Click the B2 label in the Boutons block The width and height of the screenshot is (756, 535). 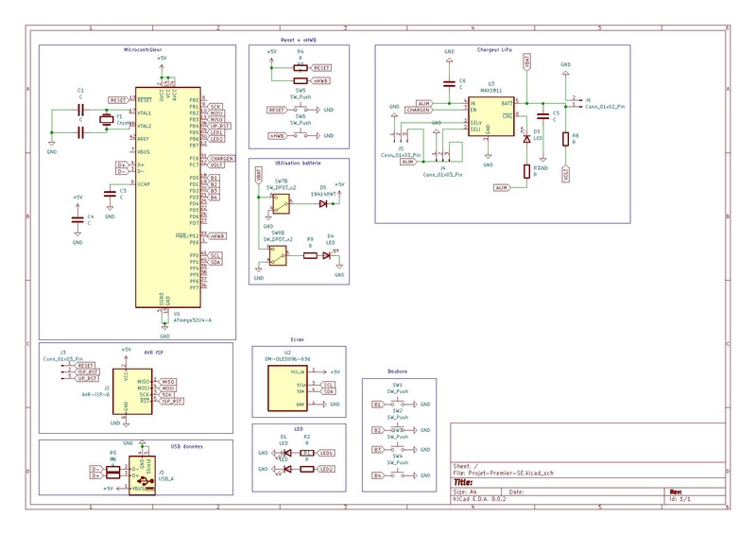click(x=378, y=430)
